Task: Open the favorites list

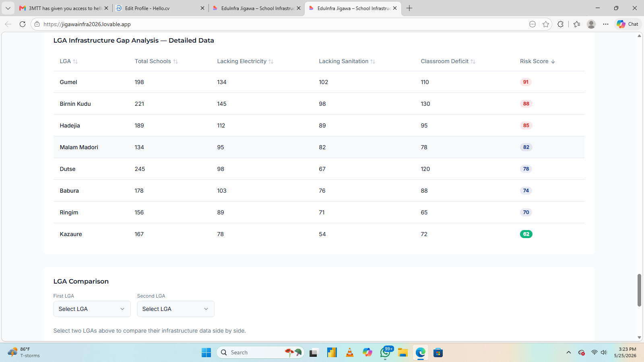Action: pos(577,24)
